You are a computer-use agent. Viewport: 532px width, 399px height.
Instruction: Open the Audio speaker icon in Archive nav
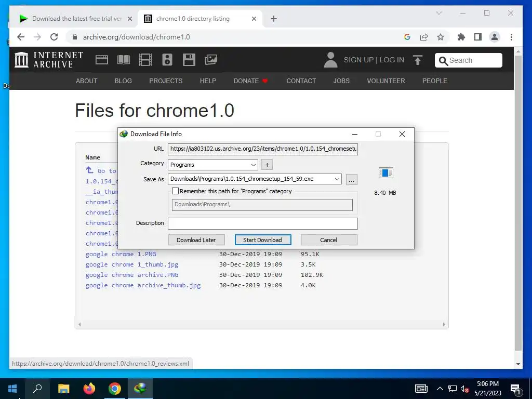(167, 60)
